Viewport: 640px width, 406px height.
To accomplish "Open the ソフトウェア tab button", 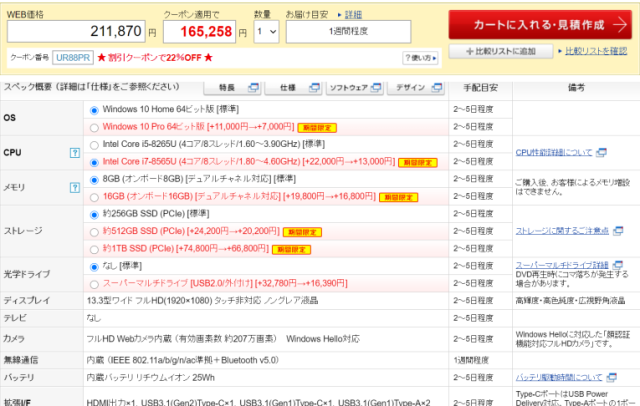I will (354, 87).
